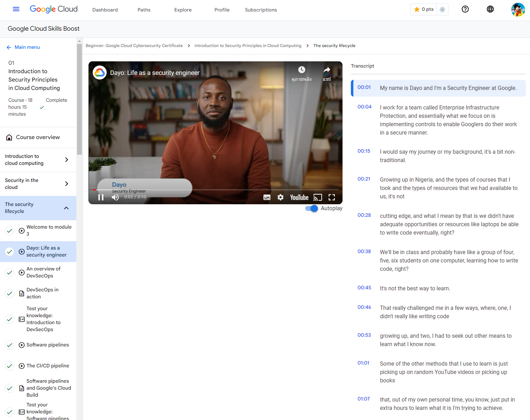The height and width of the screenshot is (420, 530).
Task: Enter fullscreen video mode
Action: [x=332, y=198]
